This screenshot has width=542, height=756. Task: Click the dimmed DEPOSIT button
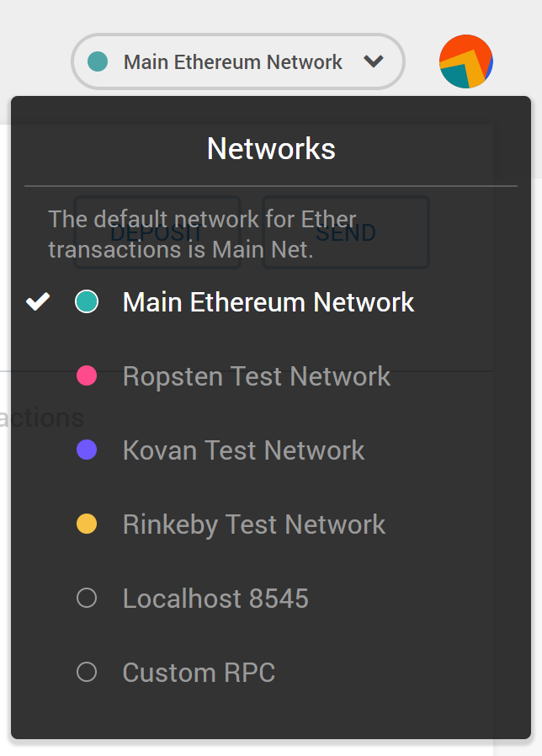157,232
